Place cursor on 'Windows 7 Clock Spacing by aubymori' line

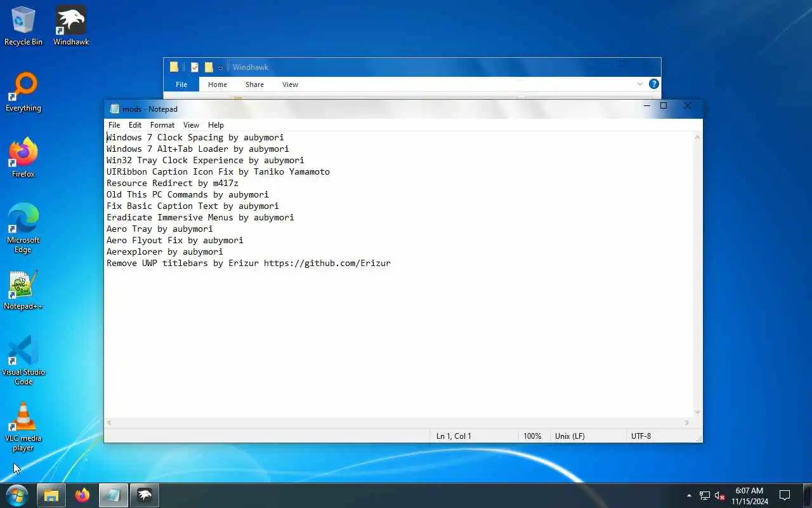pos(195,137)
